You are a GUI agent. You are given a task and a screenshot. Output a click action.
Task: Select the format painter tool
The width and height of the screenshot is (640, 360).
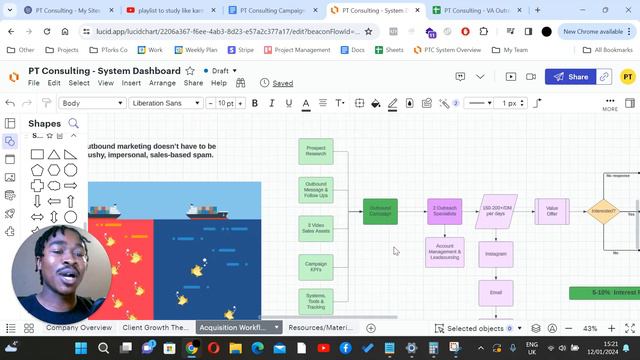point(46,103)
